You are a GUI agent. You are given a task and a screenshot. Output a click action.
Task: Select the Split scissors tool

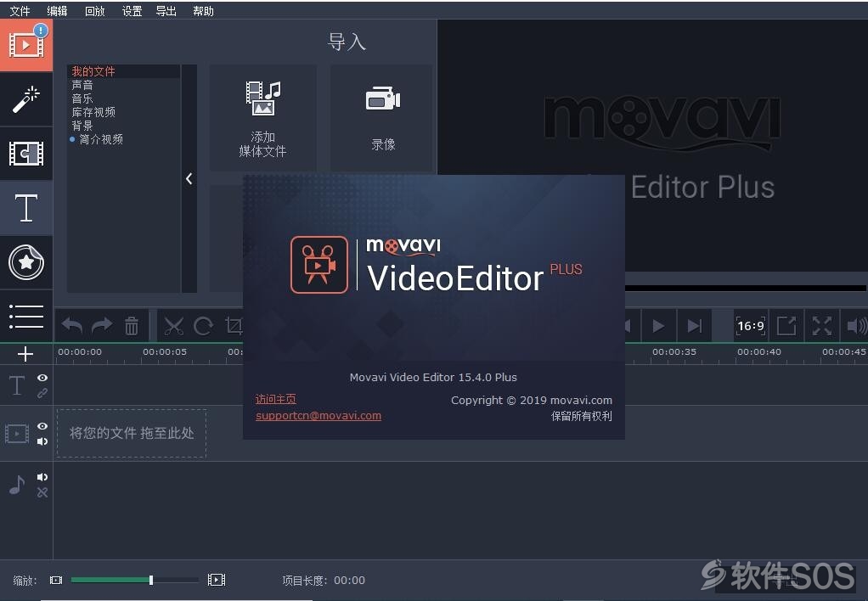tap(174, 325)
